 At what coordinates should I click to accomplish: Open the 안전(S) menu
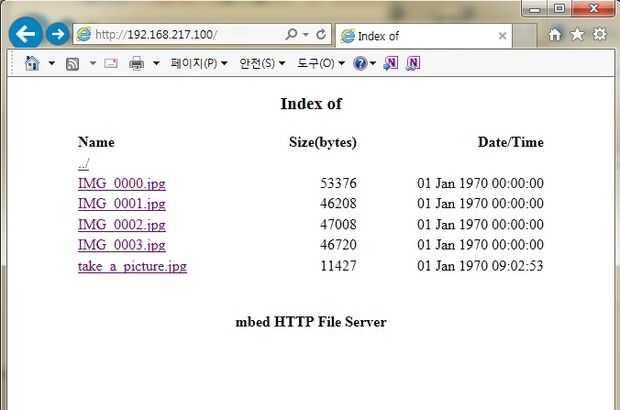tap(262, 63)
